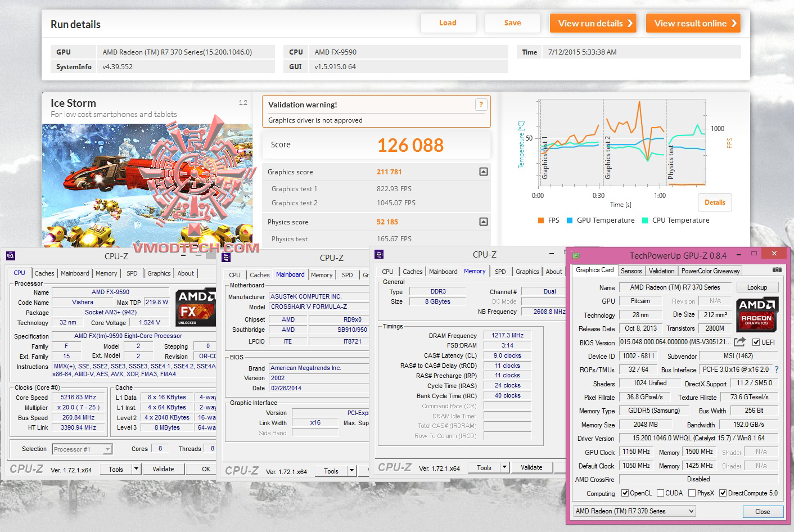Collapse the Graphics score section

[484, 172]
